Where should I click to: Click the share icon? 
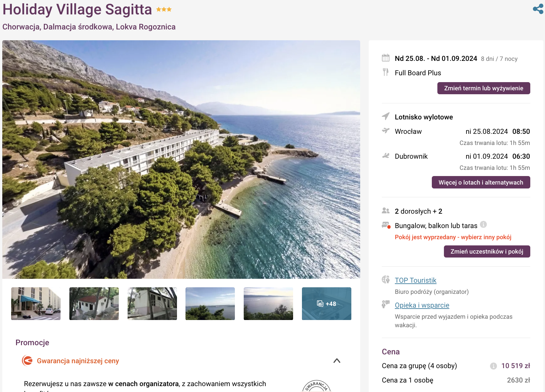point(538,9)
